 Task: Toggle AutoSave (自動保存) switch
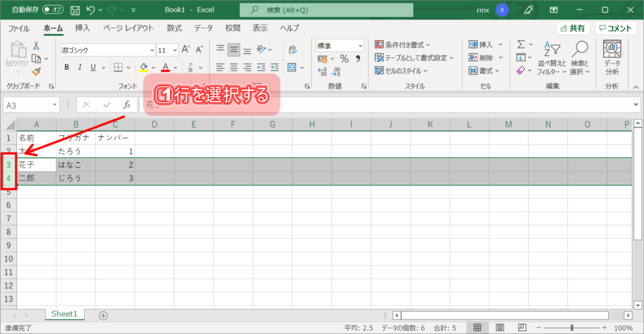(53, 10)
